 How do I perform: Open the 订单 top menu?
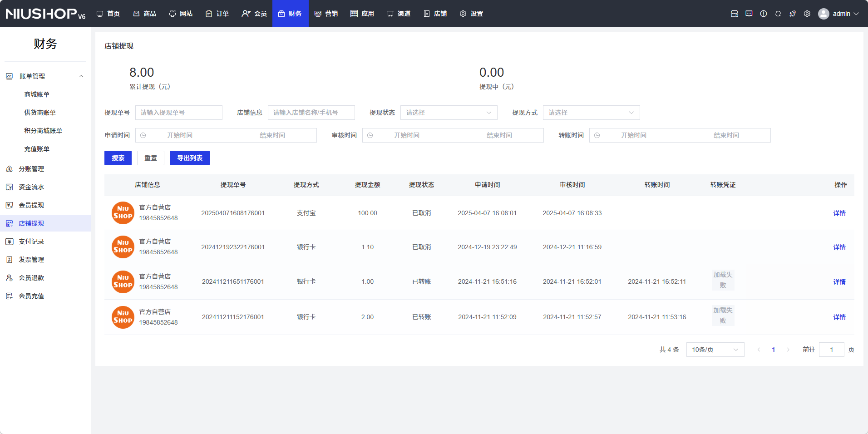(217, 14)
